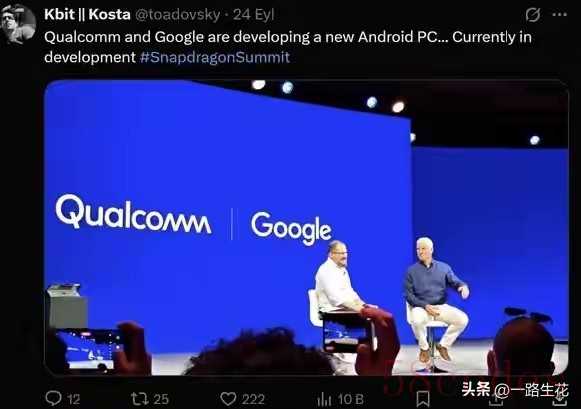Open the three-dot more options menu
Image resolution: width=581 pixels, height=409 pixels.
[560, 14]
